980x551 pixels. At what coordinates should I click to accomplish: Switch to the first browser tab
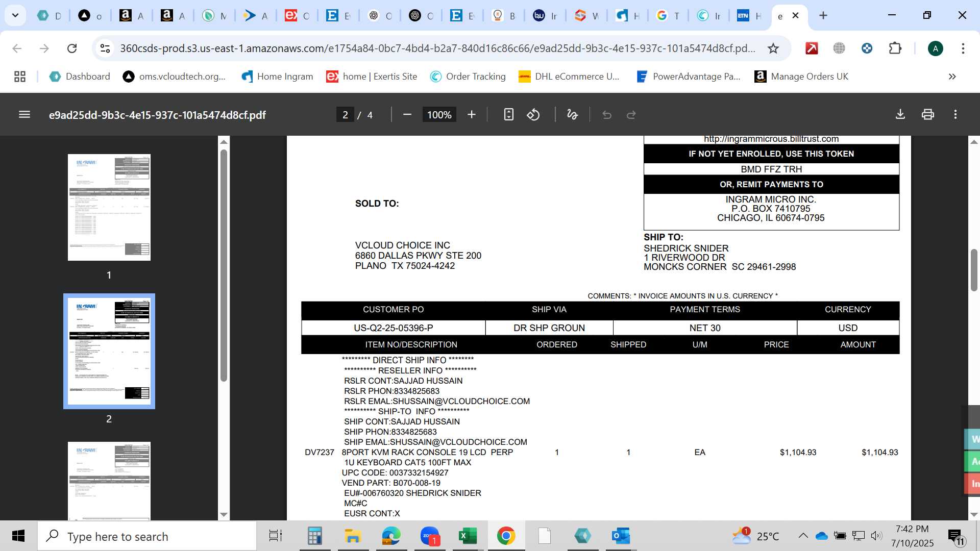50,16
